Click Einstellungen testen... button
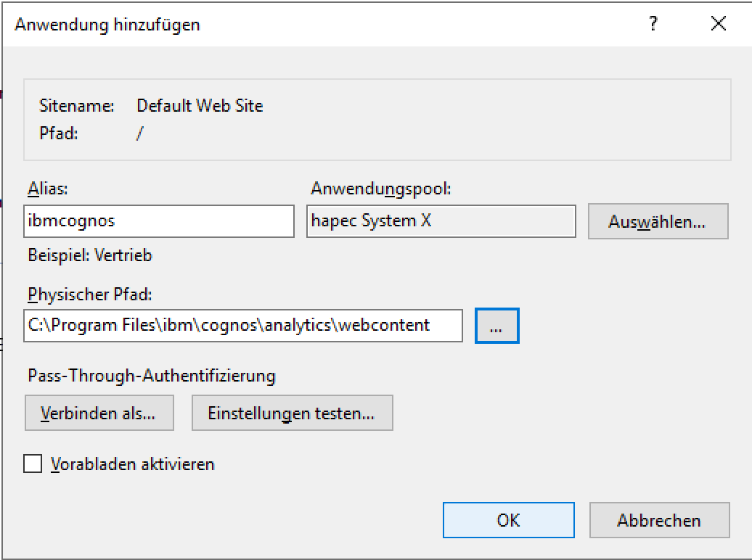This screenshot has width=752, height=560. click(292, 413)
